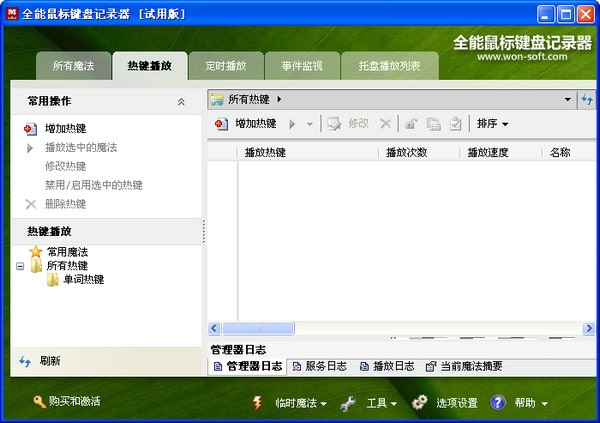The height and width of the screenshot is (423, 600).
Task: Click the 增加热键 text in 常用操作
Action: click(x=65, y=129)
